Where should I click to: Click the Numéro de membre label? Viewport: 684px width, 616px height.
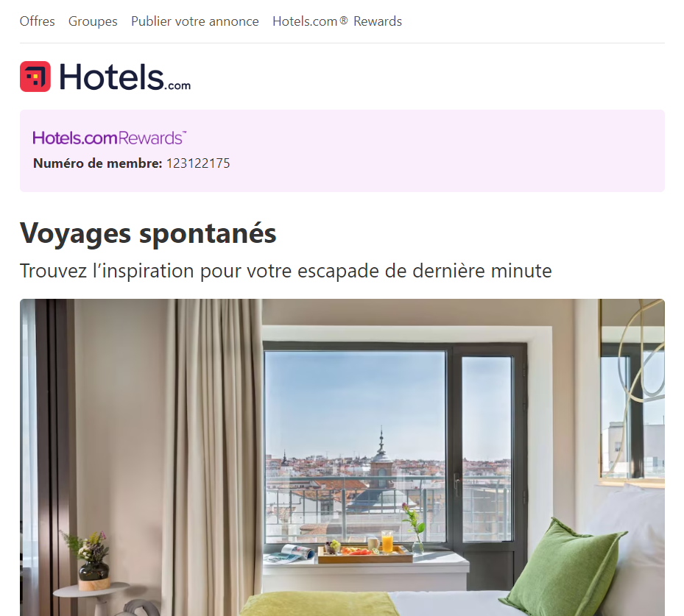click(98, 163)
